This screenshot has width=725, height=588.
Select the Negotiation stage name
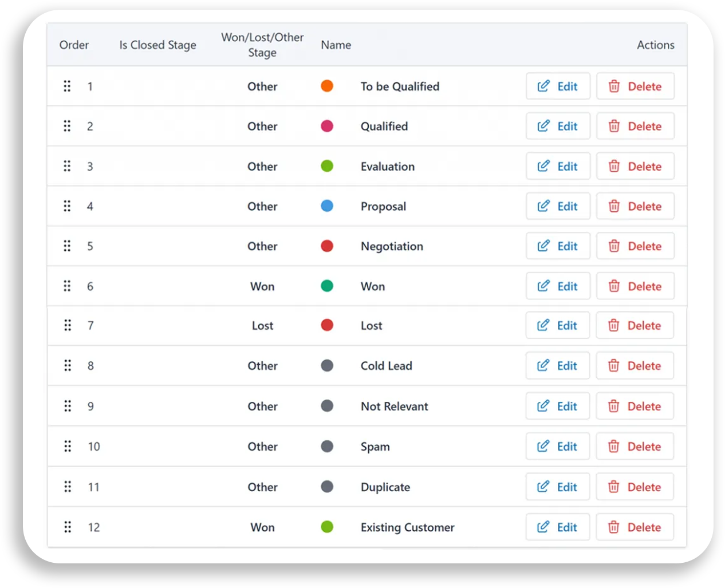[x=392, y=246]
